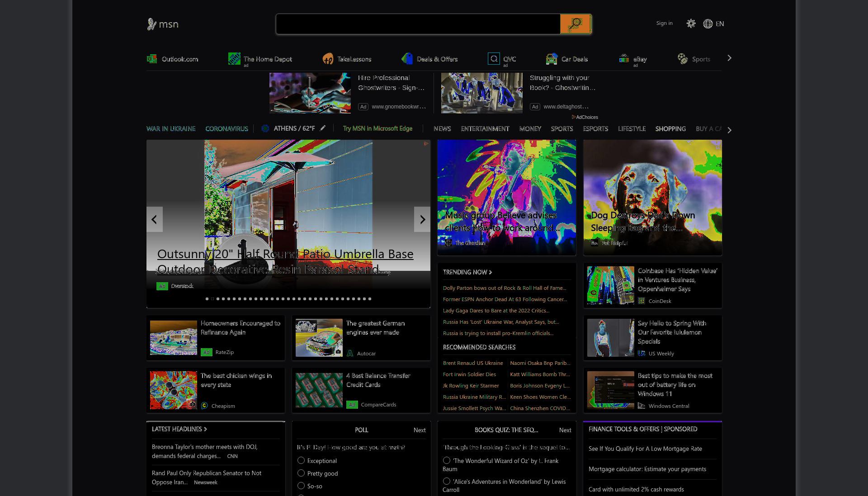Screen dimensions: 868x496
Task: Open settings gear icon near Sign in
Action: tap(691, 24)
